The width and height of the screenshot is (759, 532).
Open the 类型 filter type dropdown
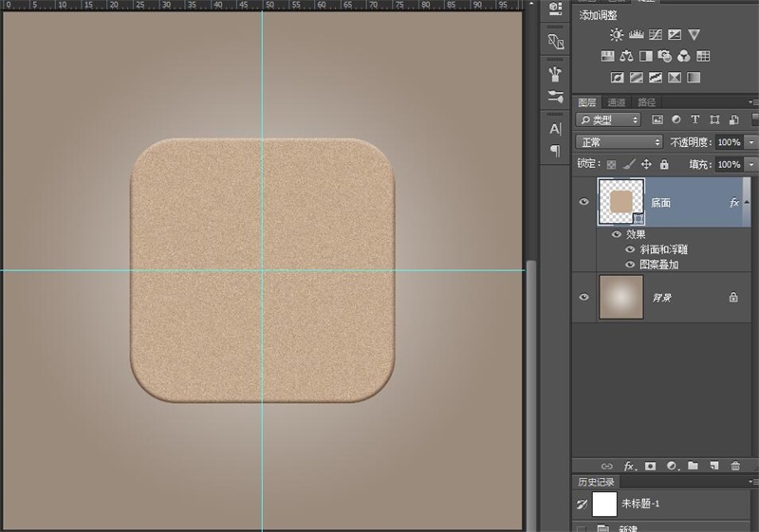608,119
